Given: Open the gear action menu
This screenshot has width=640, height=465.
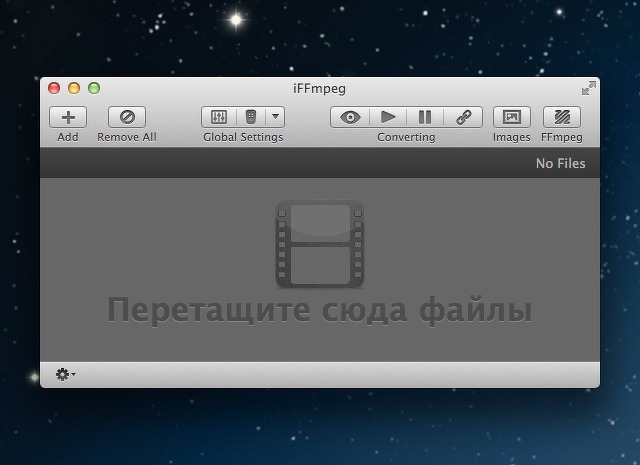Looking at the screenshot, I should [65, 374].
